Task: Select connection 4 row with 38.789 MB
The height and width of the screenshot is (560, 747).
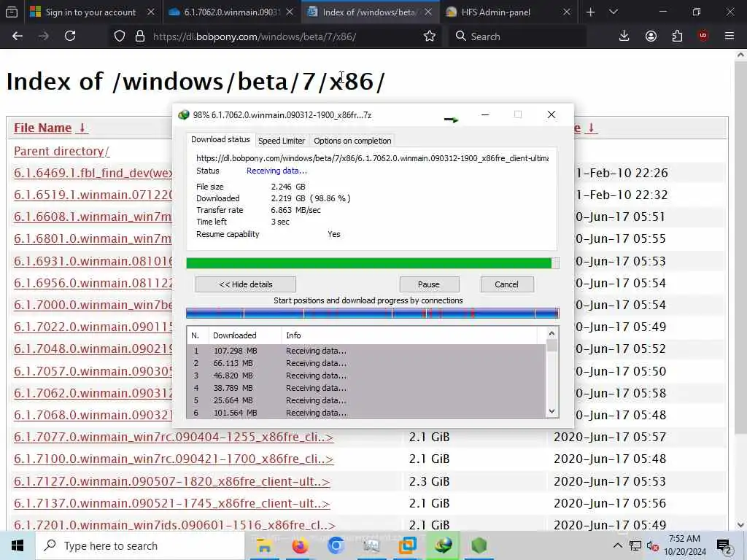Action: click(366, 388)
